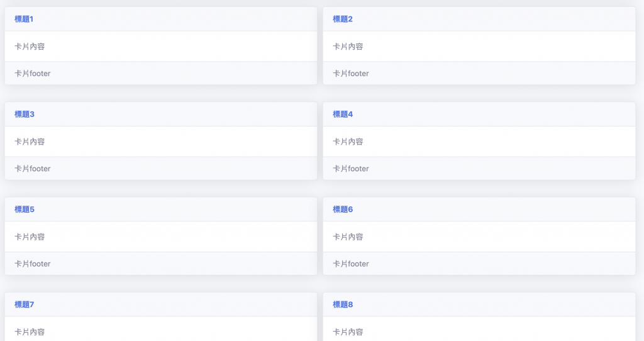
Task: Select 卡片內容 text in 標題2 card
Action: pos(348,47)
